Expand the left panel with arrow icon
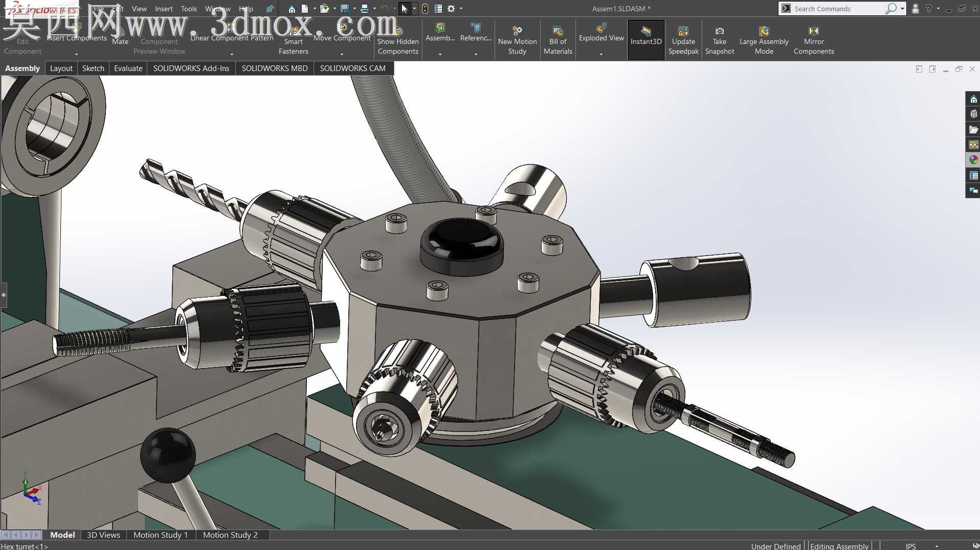Image resolution: width=980 pixels, height=550 pixels. 919,69
